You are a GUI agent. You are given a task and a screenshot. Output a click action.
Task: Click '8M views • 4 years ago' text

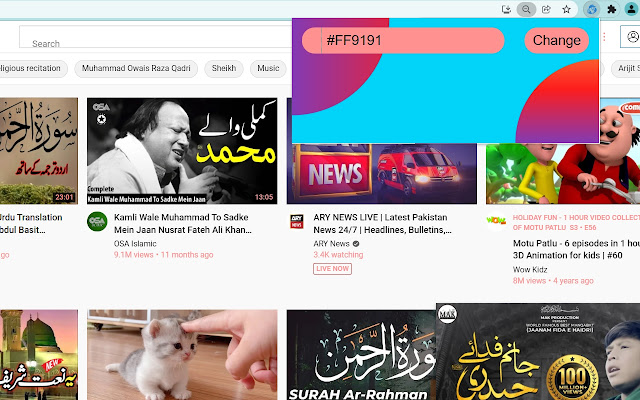(x=553, y=281)
